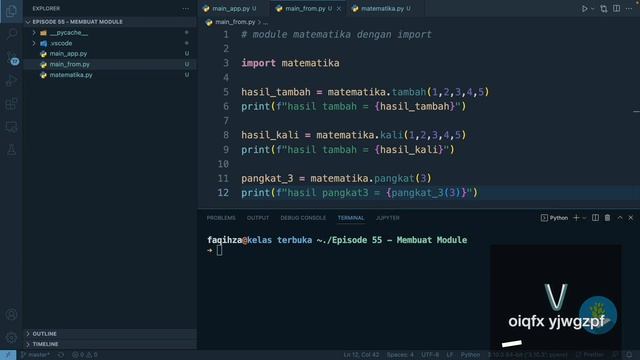The image size is (640, 360).
Task: Open the run options dropdown arrow
Action: pos(593,9)
